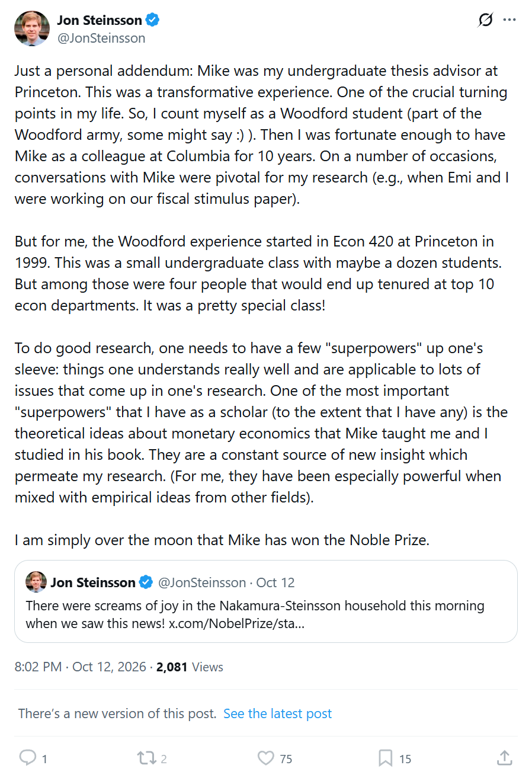Click Jon Steinsson's profile avatar at top

[x=32, y=28]
